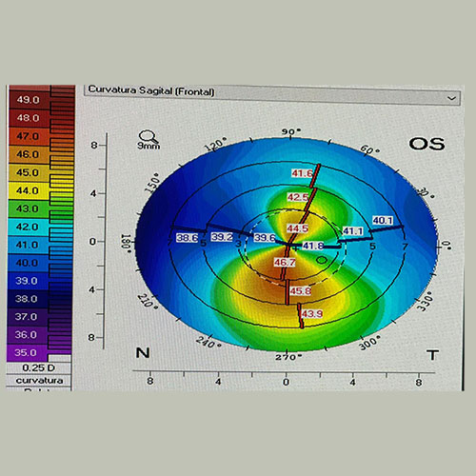Click the curvatura unit label button
Image resolution: width=476 pixels, height=476 pixels.
pos(39,380)
